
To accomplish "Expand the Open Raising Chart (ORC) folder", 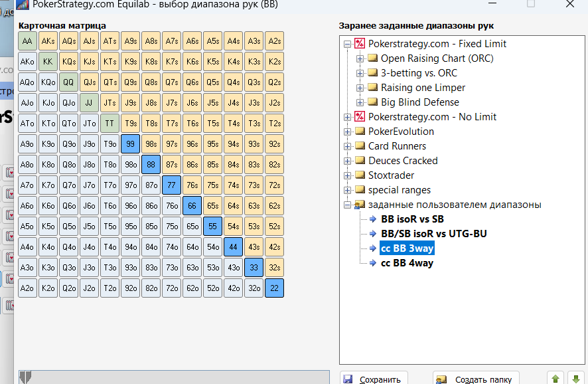I will pos(360,58).
